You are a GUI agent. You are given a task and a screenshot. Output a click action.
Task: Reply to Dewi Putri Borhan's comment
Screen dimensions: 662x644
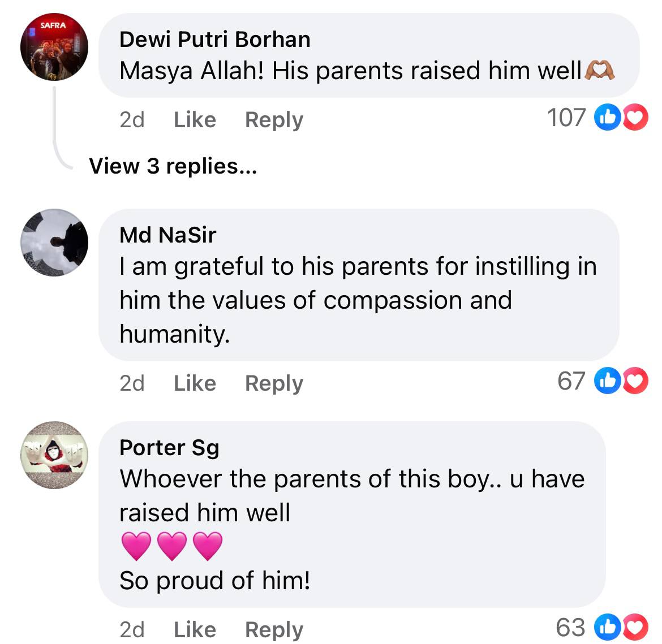pos(274,119)
